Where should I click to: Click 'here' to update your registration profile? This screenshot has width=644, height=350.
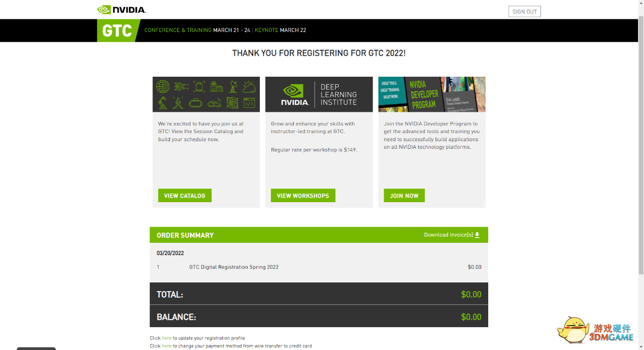point(166,338)
